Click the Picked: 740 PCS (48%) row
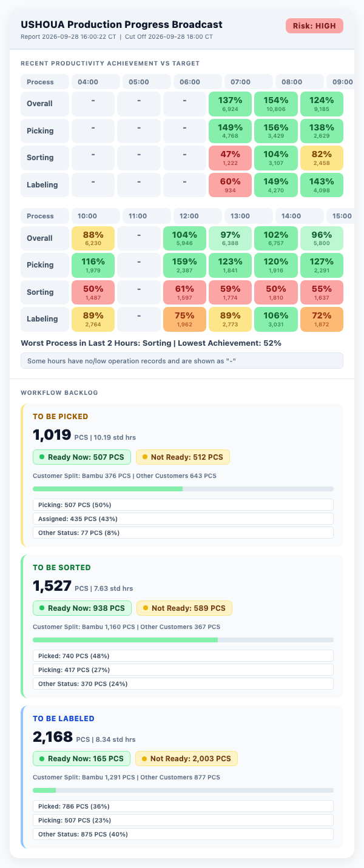Viewport: 364px width, 868px height. click(183, 656)
